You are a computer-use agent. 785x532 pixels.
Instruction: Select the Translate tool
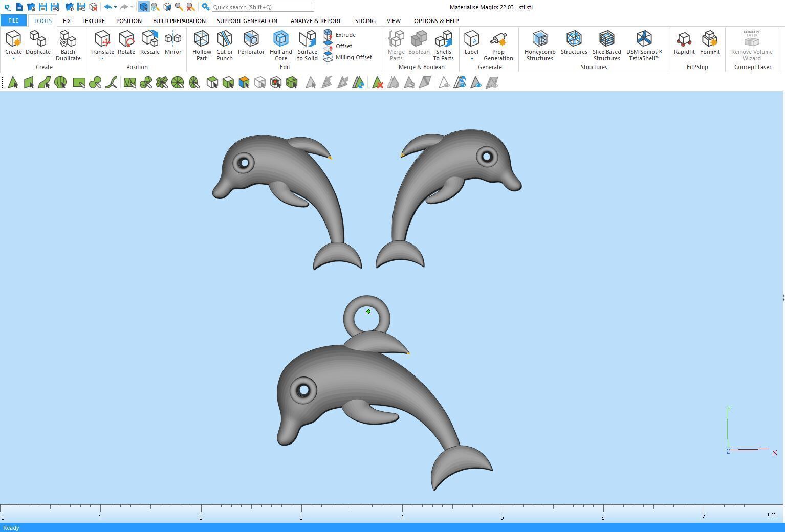(x=102, y=42)
